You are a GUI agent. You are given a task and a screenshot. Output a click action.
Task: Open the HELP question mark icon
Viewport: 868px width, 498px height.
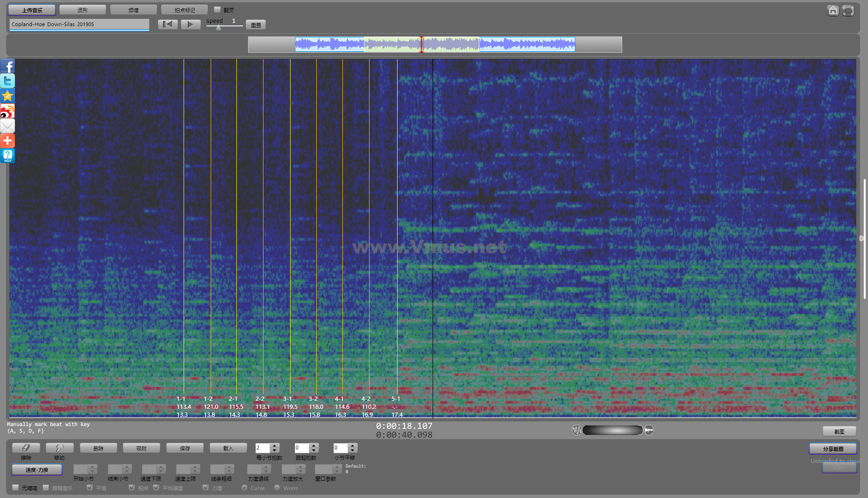tap(7, 156)
